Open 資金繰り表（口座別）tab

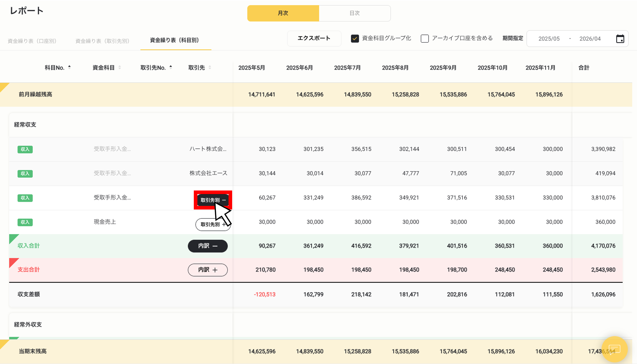(x=32, y=41)
